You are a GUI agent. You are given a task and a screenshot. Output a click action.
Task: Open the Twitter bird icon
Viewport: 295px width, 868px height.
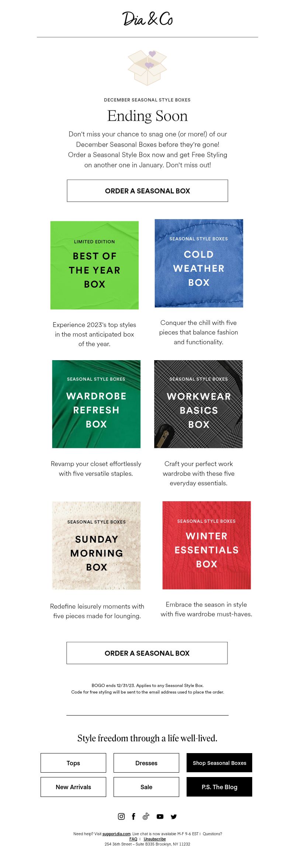(x=174, y=816)
